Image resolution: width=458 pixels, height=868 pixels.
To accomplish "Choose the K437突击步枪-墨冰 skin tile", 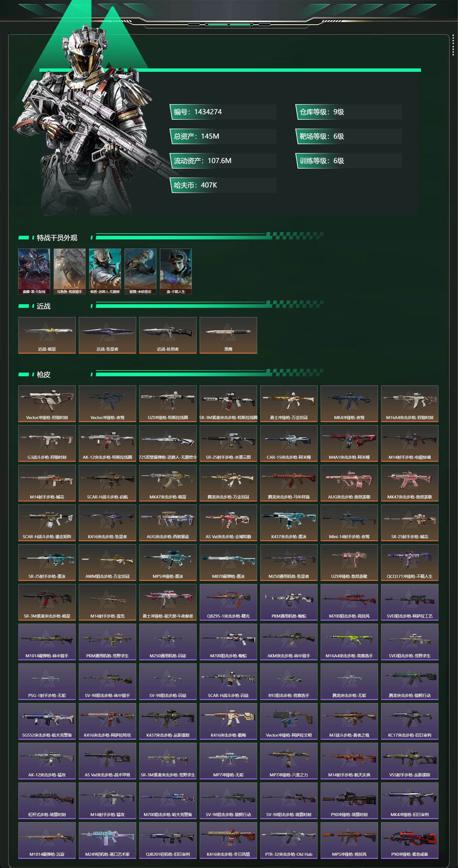I will click(x=289, y=523).
